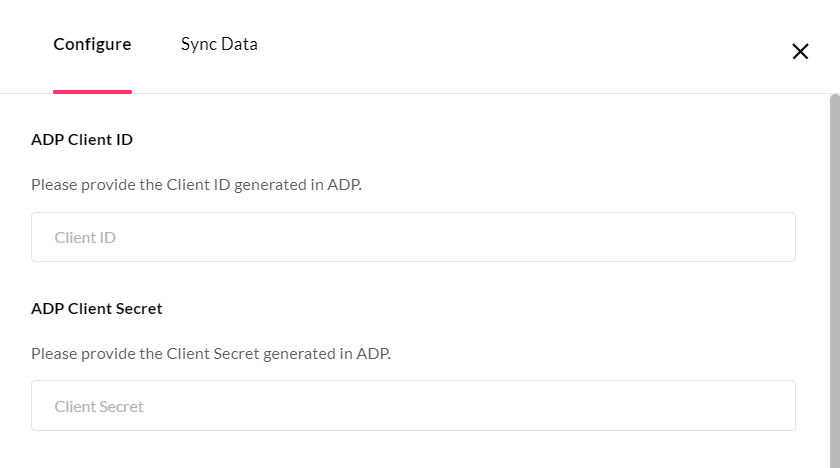Click the pink underline beneath Configure

coord(92,91)
